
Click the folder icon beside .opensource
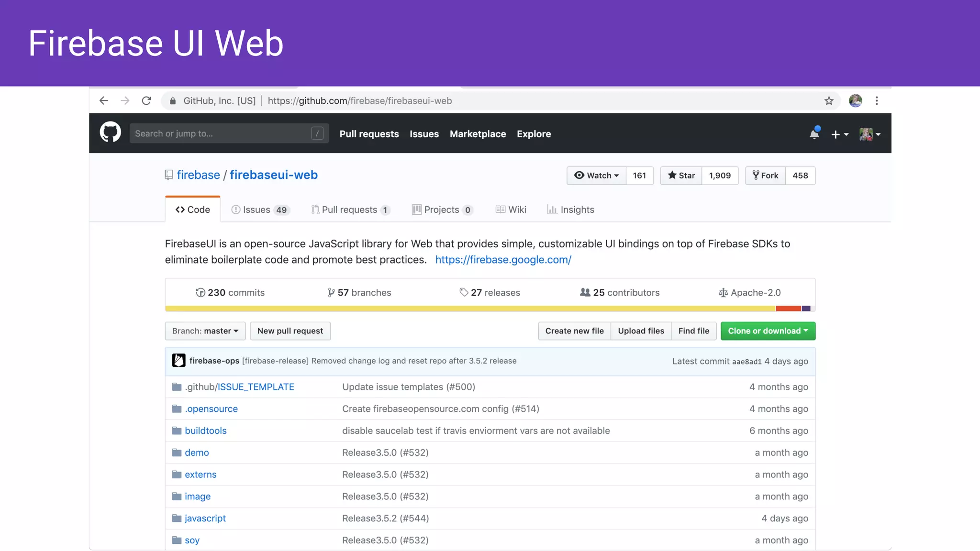[x=177, y=408]
